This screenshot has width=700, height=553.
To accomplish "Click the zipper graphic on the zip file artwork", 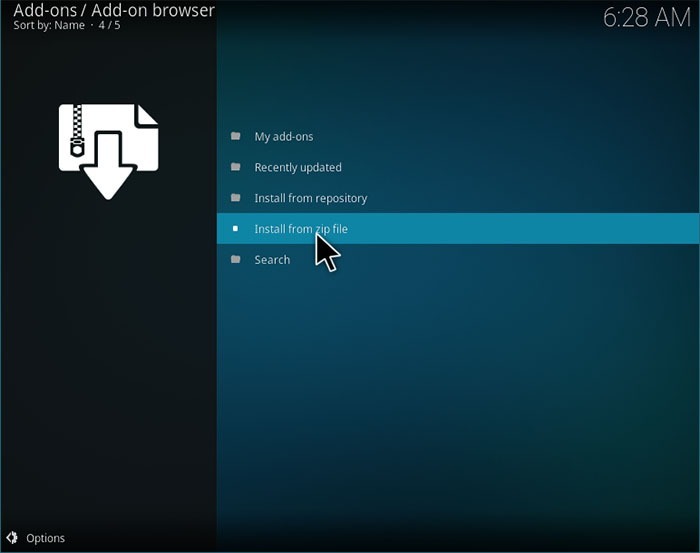I will coord(77,131).
